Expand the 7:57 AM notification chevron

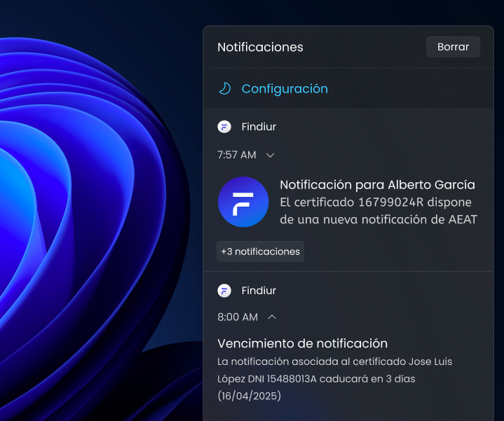271,156
